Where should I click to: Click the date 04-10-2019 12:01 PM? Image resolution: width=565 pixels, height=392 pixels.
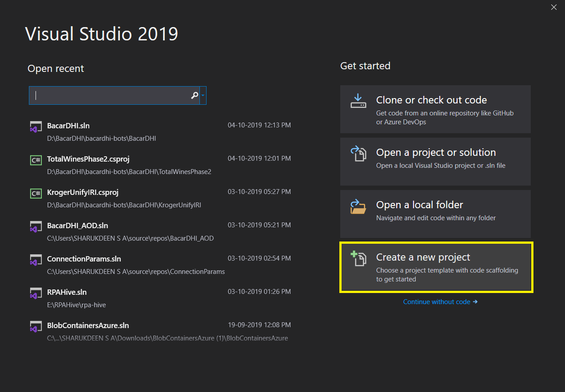[259, 158]
